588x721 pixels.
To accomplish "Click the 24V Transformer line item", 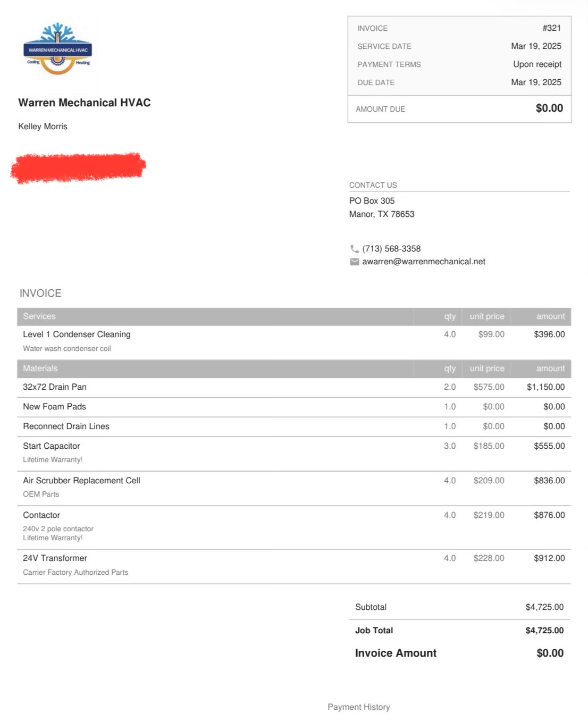I will (55, 558).
